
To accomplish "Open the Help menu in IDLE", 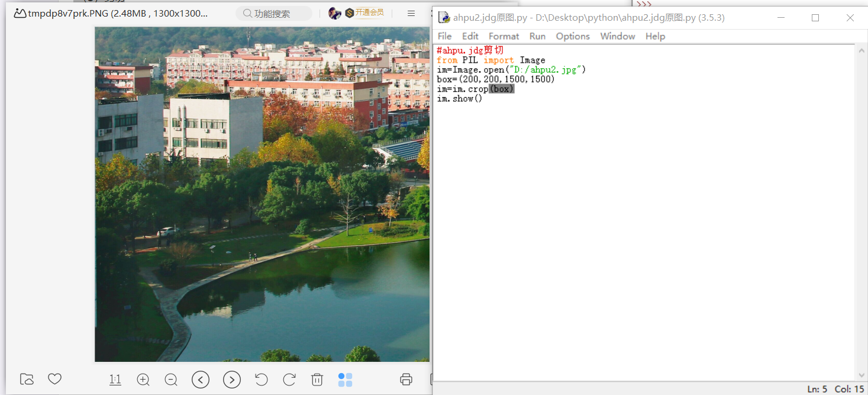I will point(655,36).
